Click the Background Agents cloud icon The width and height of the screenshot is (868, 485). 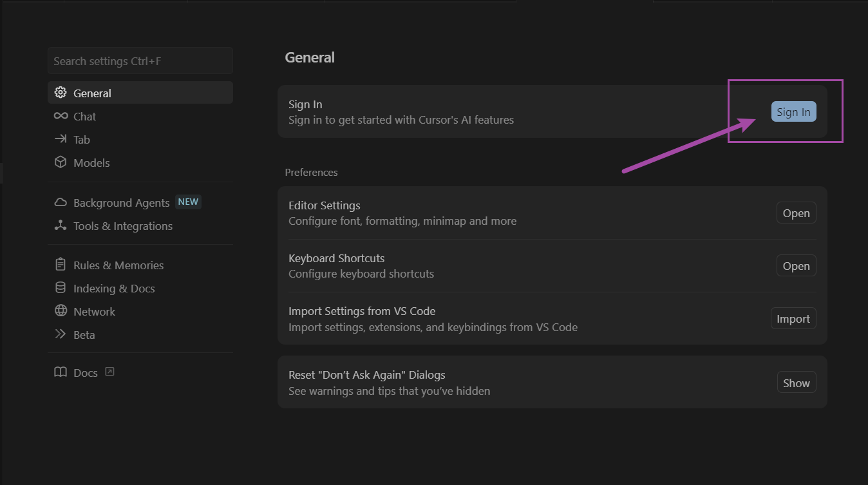61,202
